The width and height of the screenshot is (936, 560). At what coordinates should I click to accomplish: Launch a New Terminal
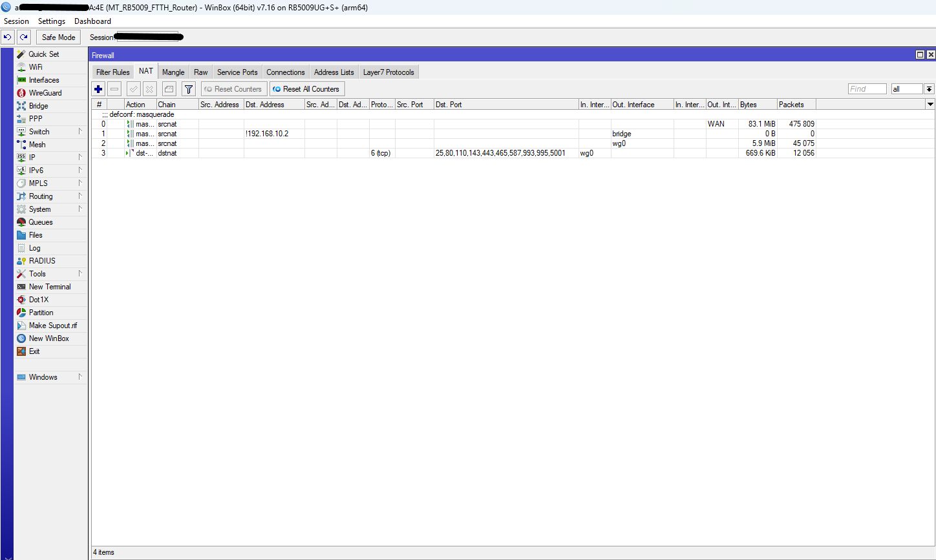point(50,287)
